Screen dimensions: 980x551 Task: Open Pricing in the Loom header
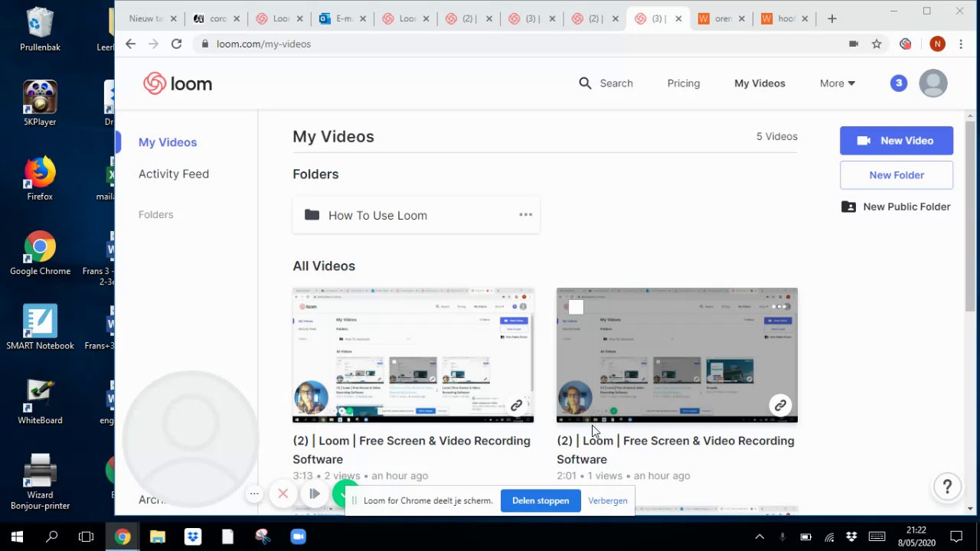[684, 83]
